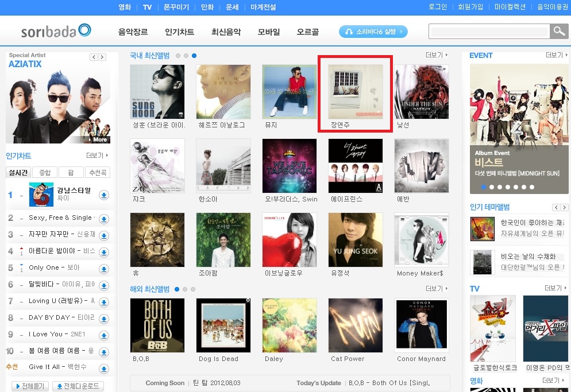Select second page dot of 해외 최신앨범

pyautogui.click(x=185, y=289)
